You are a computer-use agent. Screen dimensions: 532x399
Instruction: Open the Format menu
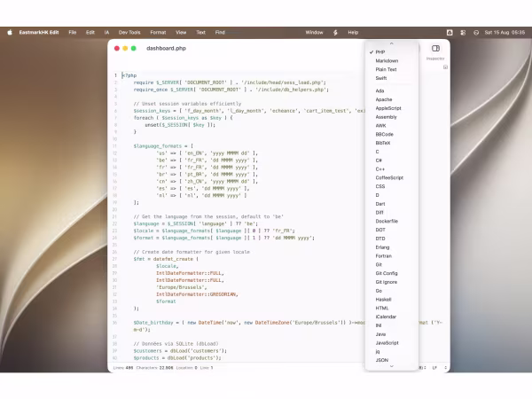tap(158, 33)
